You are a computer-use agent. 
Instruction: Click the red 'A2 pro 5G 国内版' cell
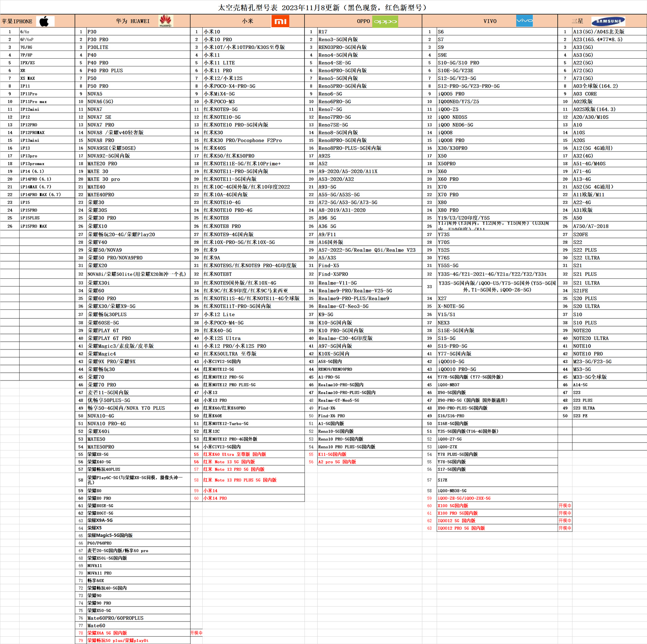point(370,461)
